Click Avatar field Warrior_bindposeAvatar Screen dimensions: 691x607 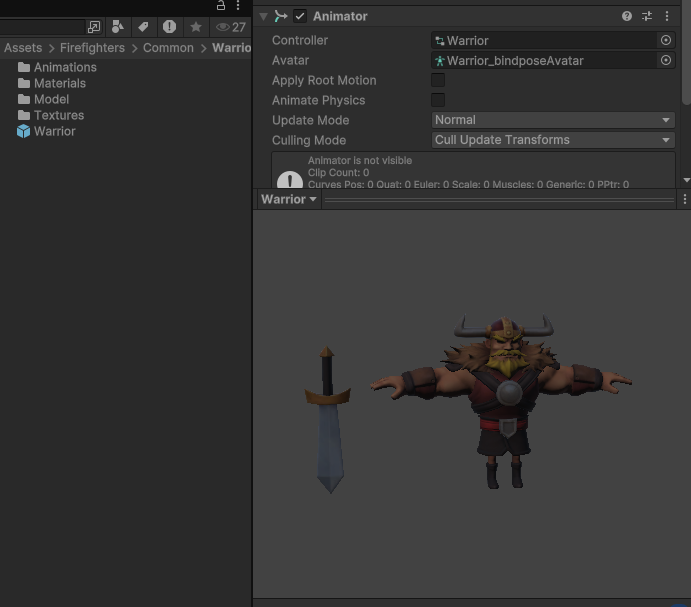pyautogui.click(x=544, y=60)
